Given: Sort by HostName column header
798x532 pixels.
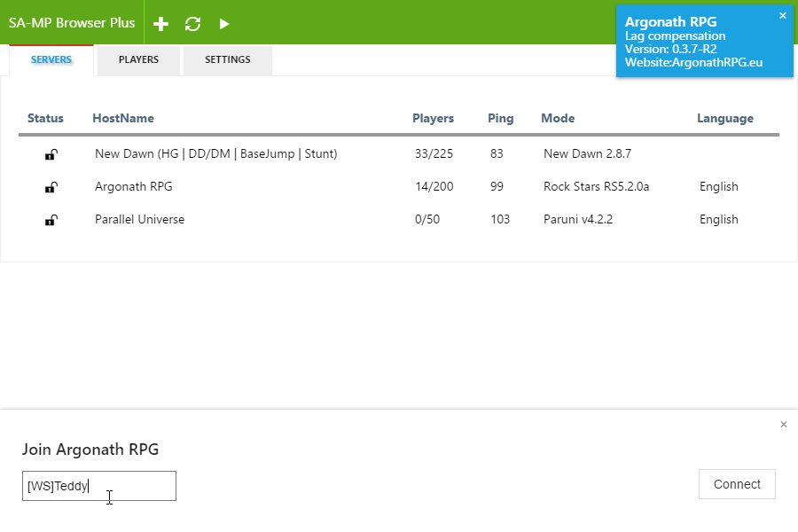Looking at the screenshot, I should [x=123, y=118].
